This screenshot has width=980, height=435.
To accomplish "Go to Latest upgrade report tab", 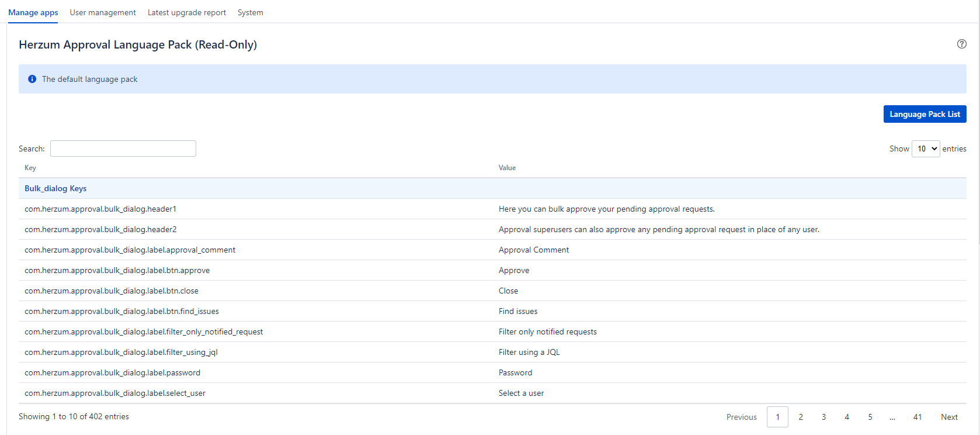I will 187,12.
